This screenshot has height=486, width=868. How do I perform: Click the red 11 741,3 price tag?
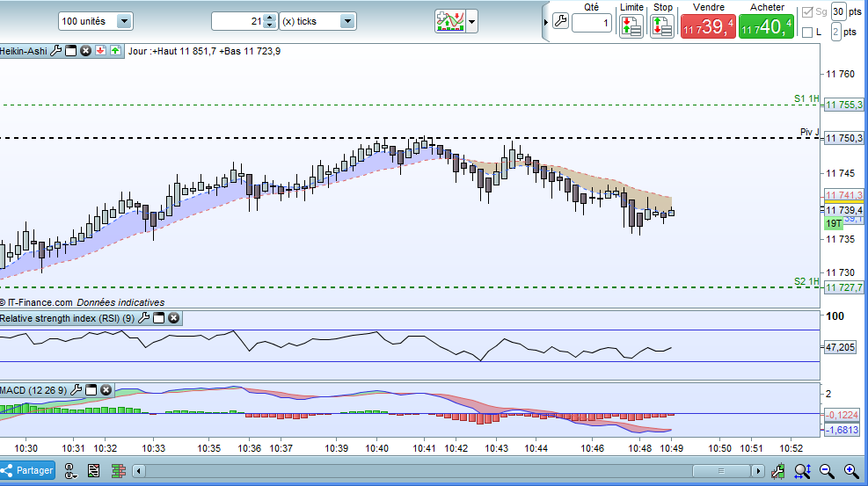tap(843, 195)
